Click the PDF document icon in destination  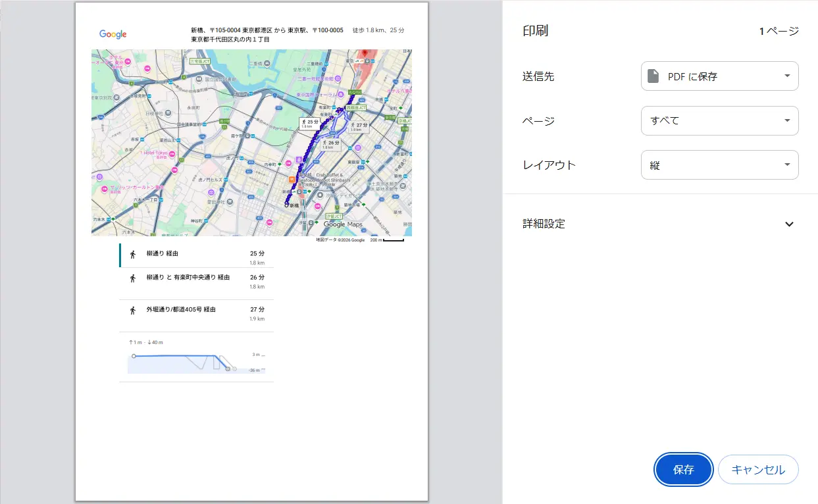tap(653, 76)
